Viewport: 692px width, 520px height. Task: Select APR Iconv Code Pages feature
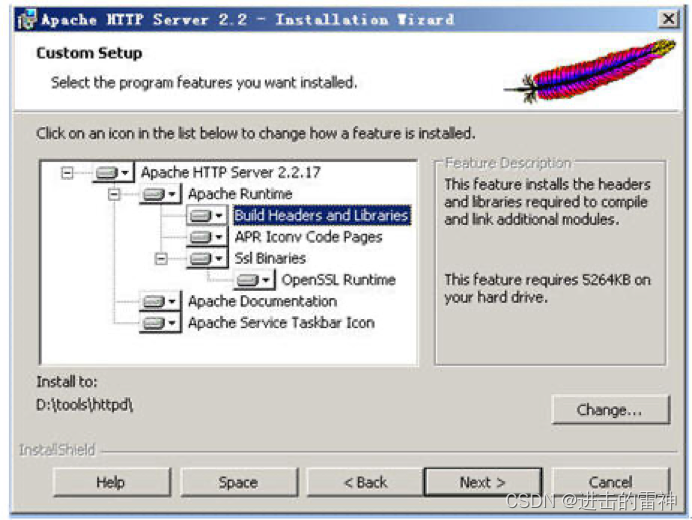click(x=308, y=237)
